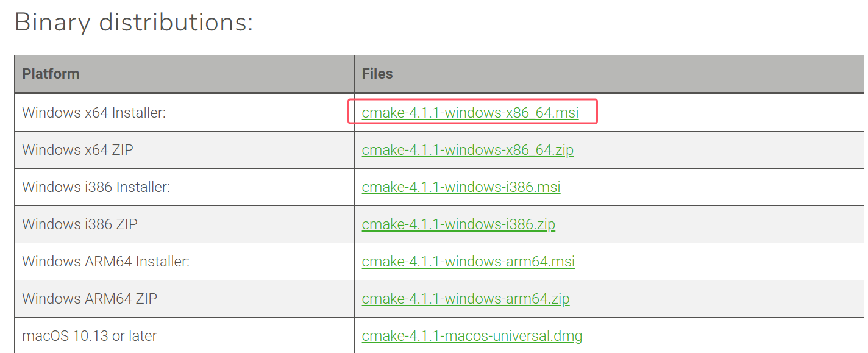This screenshot has width=868, height=353.
Task: Click the 'Windows i386 ZIP' row label
Action: point(80,224)
